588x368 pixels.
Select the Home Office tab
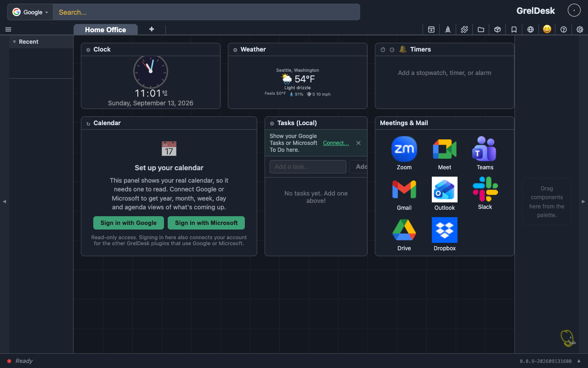(106, 29)
